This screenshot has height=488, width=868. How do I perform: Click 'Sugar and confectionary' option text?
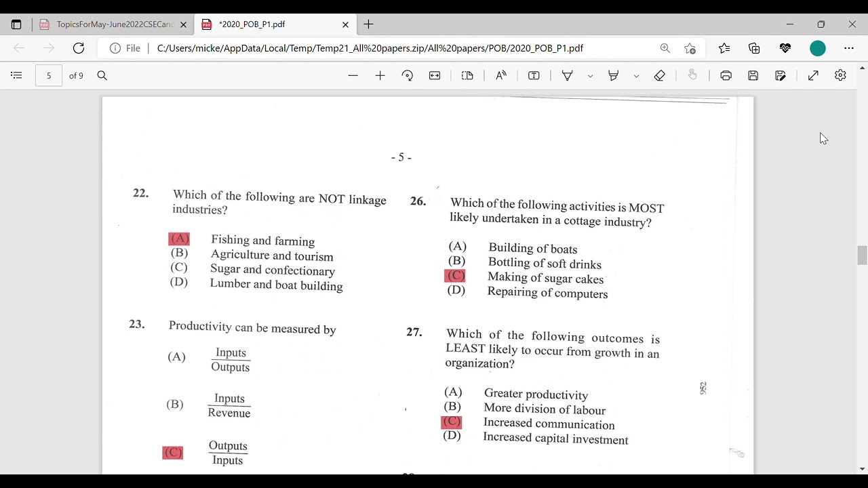[273, 270]
